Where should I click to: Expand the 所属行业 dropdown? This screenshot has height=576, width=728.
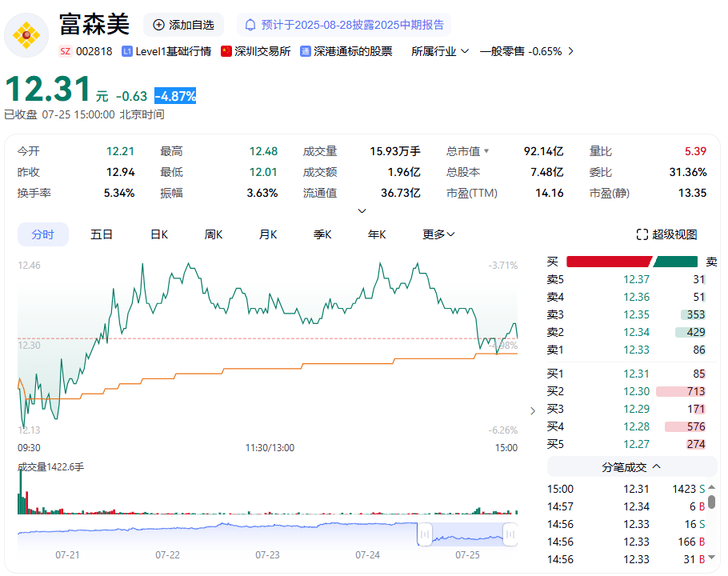[440, 51]
